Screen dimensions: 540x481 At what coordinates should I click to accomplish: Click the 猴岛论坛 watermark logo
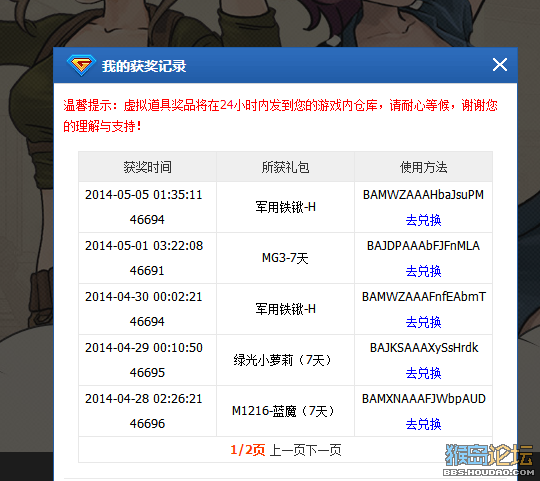click(x=489, y=460)
